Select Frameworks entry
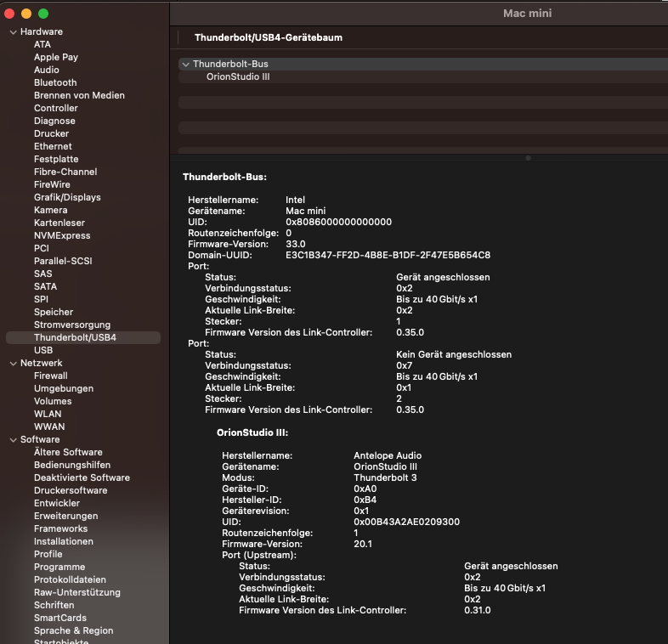The width and height of the screenshot is (668, 644). 61,528
